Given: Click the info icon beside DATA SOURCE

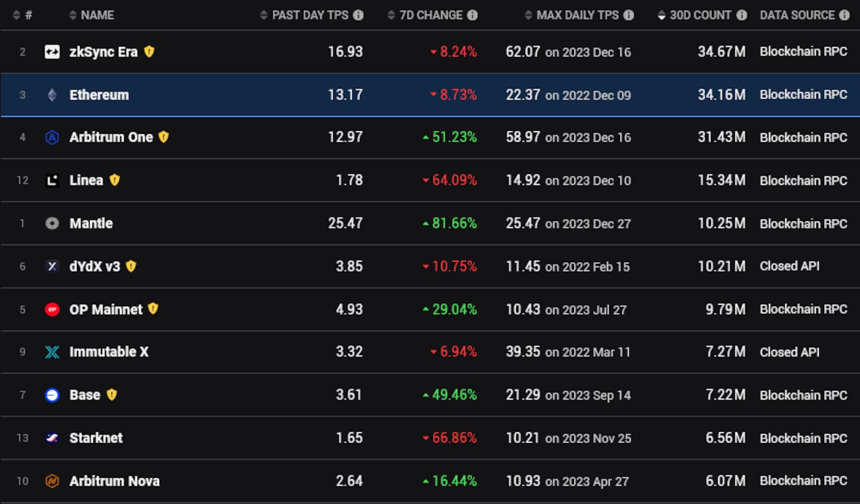Looking at the screenshot, I should tap(844, 15).
